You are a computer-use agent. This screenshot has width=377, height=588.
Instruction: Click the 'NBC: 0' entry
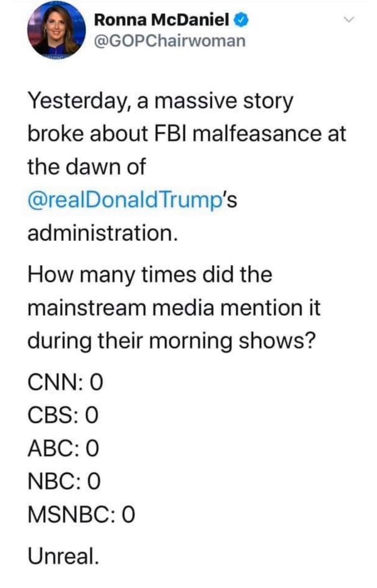tap(64, 481)
